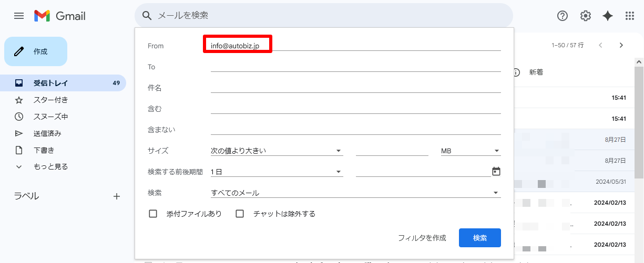644x263 pixels.
Task: Click the フィルタを作成 button
Action: click(422, 238)
